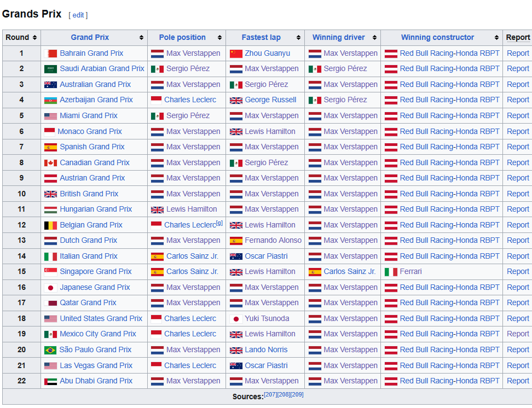
Task: Click the Singapore flag icon
Action: click(50, 272)
